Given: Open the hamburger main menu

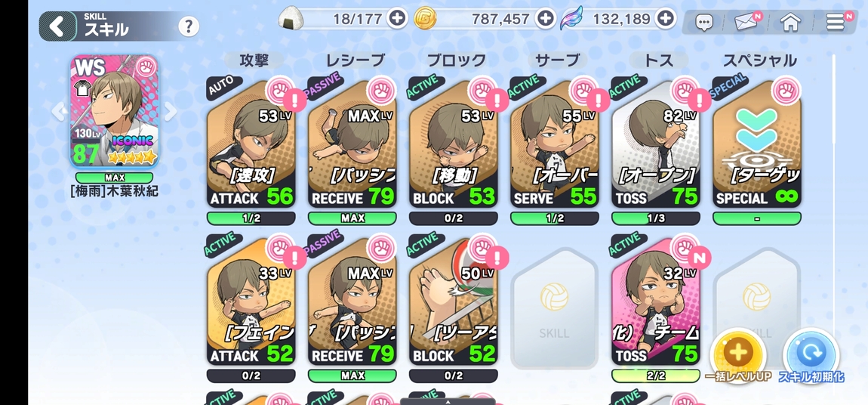Looking at the screenshot, I should click(836, 22).
